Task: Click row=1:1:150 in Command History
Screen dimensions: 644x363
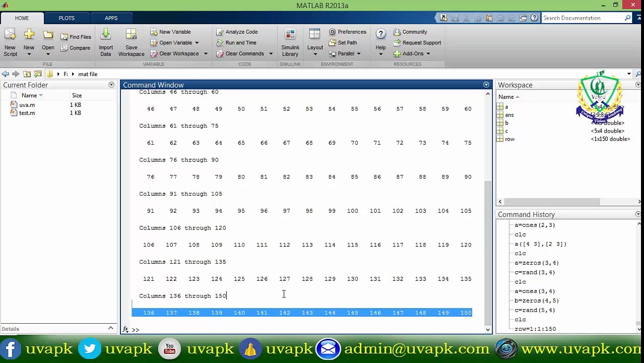Action: pos(535,329)
